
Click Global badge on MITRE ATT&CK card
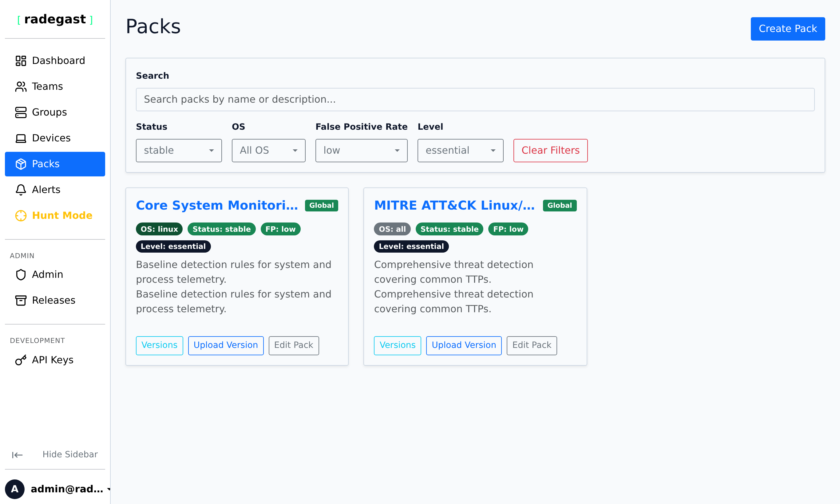(560, 206)
